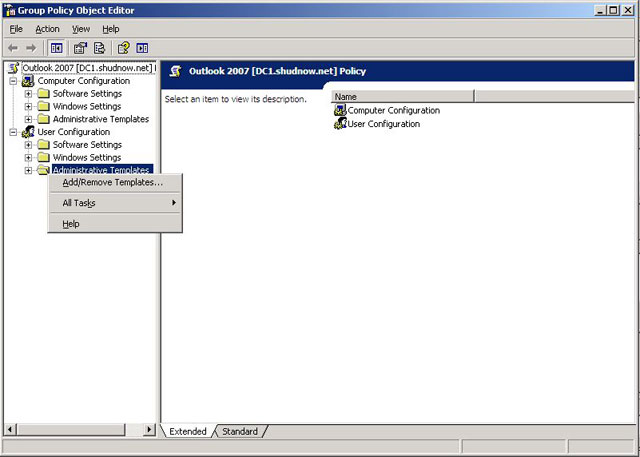Screen dimensions: 640x457
Task: Click open folder icon of User Administrative Templates
Action: pos(43,170)
